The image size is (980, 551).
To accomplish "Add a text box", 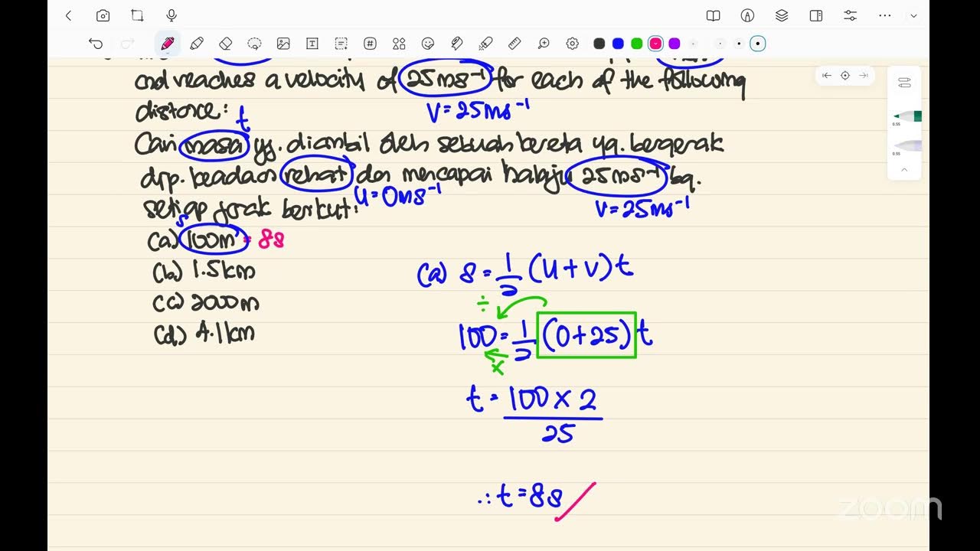I will tap(312, 44).
